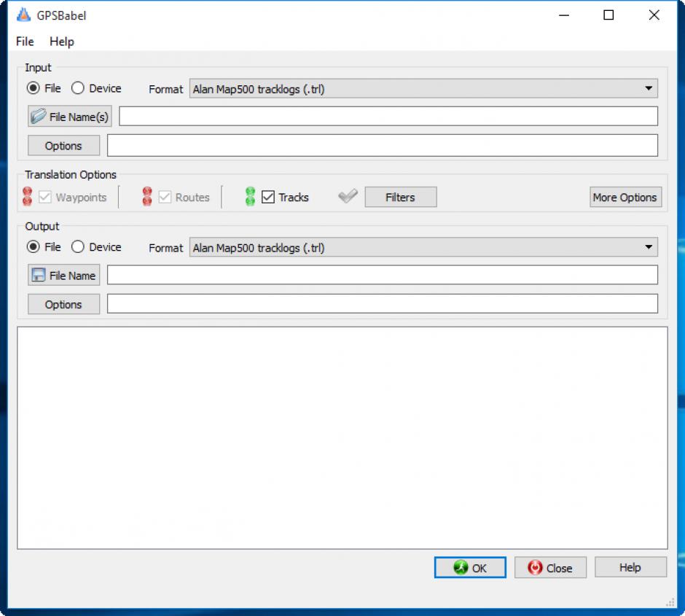Click the green Tracks status light icon
Screen dimensions: 685x616
point(250,197)
